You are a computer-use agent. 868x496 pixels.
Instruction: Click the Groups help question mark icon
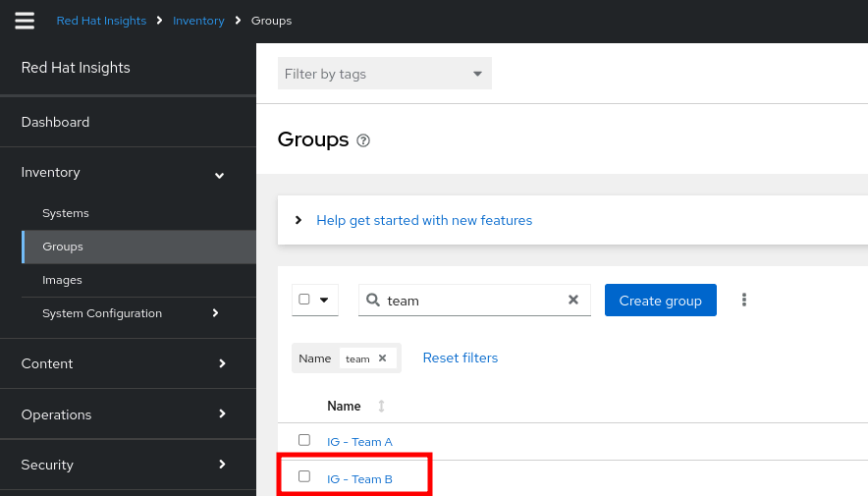363,140
